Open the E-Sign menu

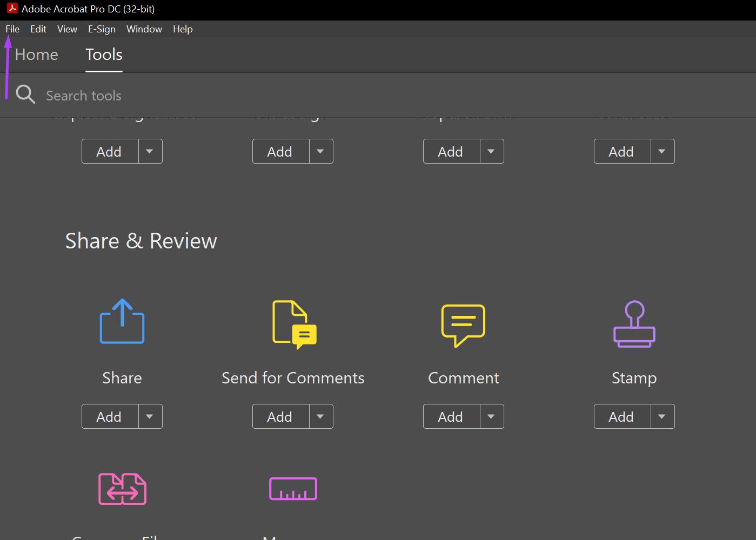(102, 29)
